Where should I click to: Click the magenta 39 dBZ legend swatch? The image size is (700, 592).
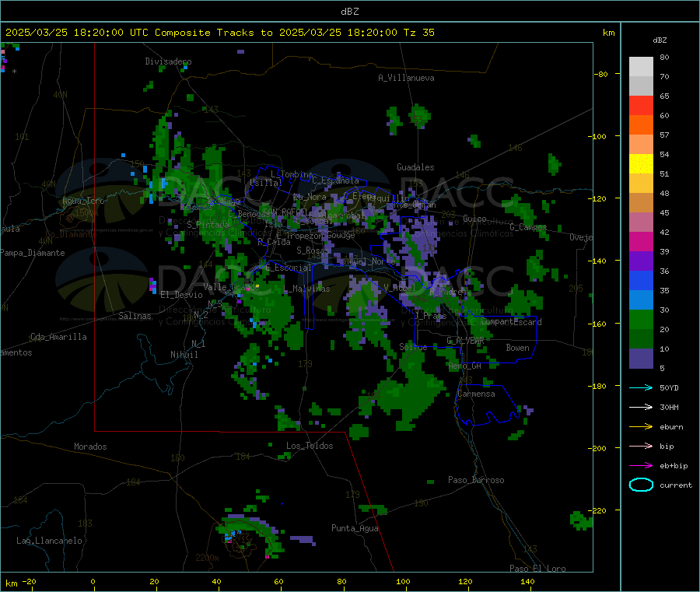pyautogui.click(x=641, y=241)
